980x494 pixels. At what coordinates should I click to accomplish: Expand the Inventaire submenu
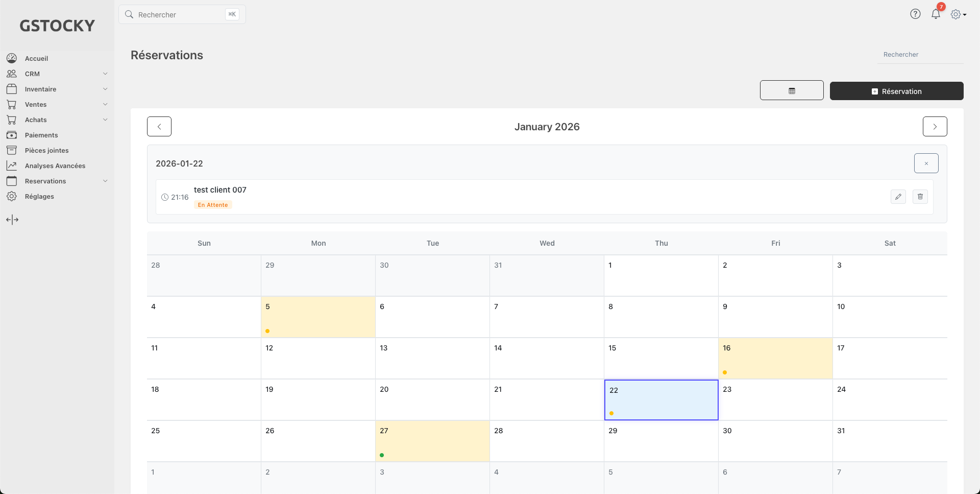56,89
